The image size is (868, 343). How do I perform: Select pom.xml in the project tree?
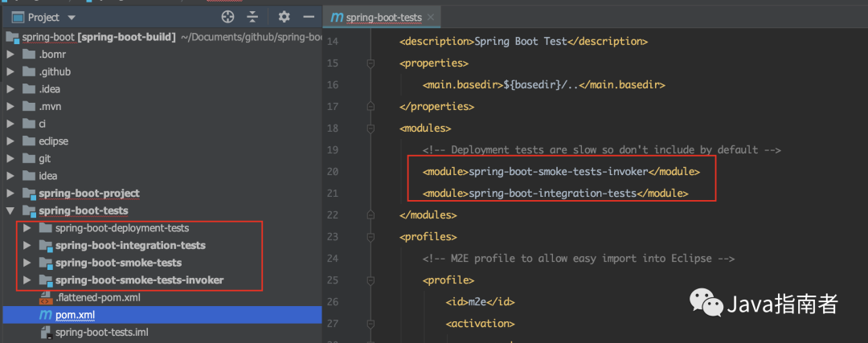pos(71,315)
